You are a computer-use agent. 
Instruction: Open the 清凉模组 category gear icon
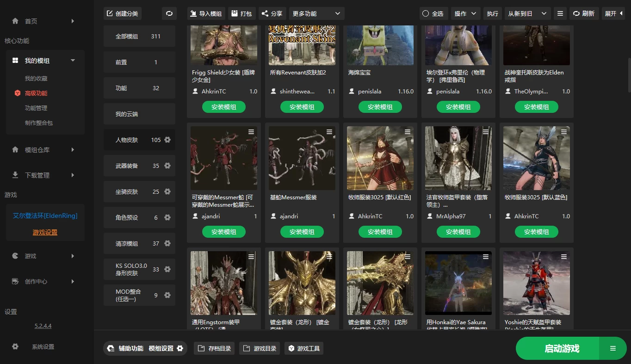pos(168,243)
